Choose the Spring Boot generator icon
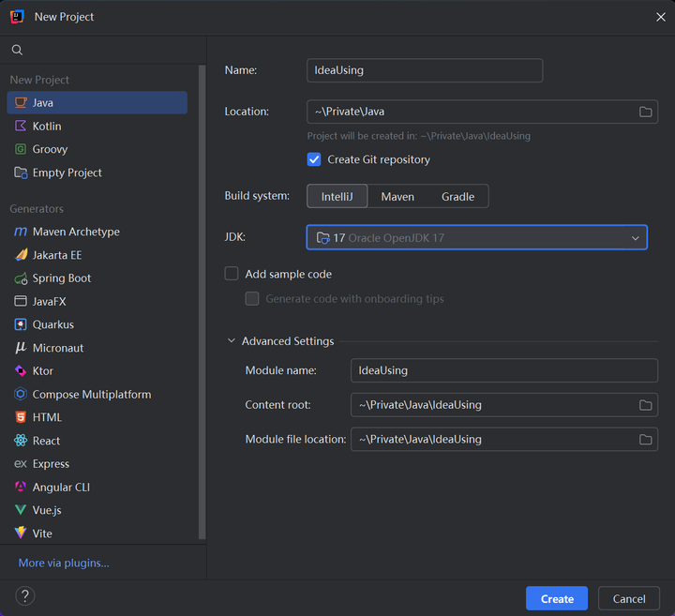Viewport: 675px width, 616px height. point(21,278)
